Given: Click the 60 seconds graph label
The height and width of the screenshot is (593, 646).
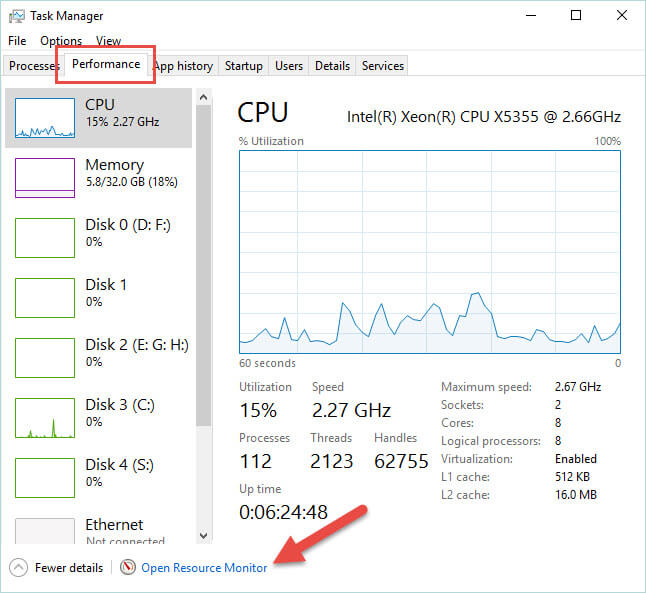Looking at the screenshot, I should point(267,363).
